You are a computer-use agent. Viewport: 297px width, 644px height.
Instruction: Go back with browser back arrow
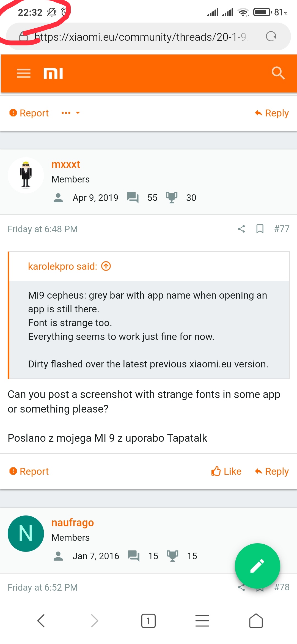41,621
